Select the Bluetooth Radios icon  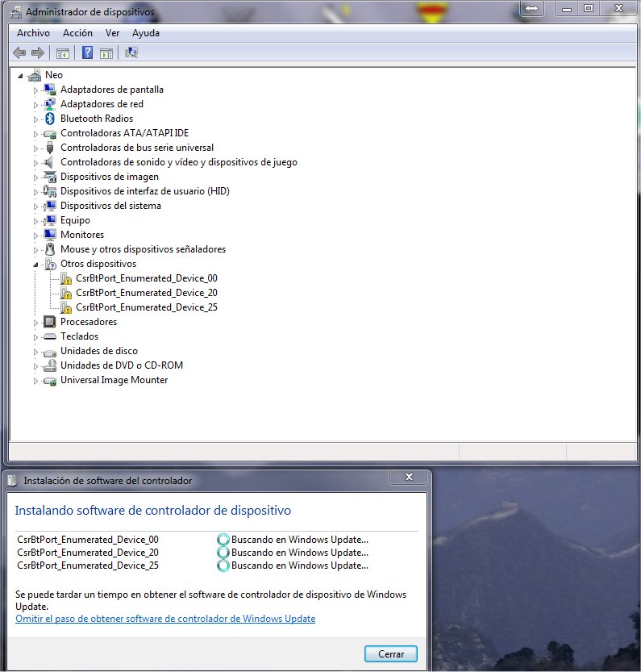50,119
